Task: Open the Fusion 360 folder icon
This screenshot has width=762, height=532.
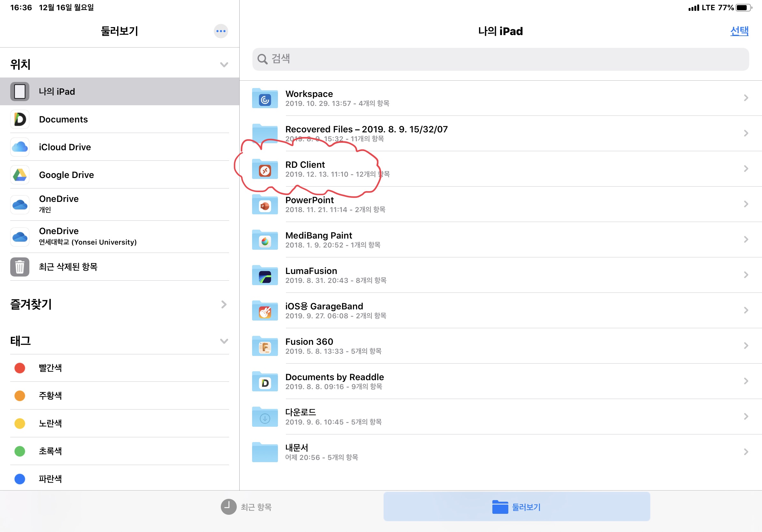Action: 265,346
